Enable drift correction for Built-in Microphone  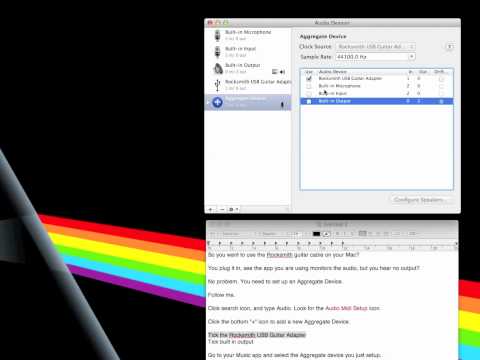point(441,86)
